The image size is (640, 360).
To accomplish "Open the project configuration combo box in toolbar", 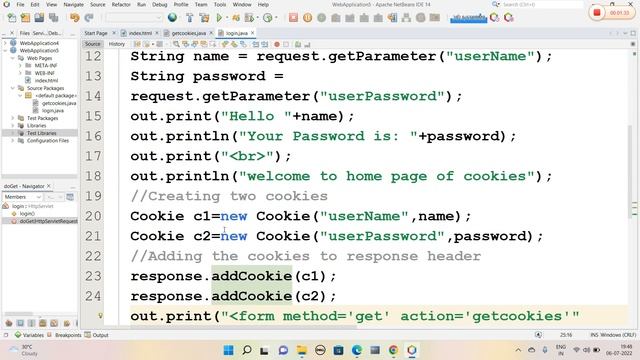I will (134, 18).
